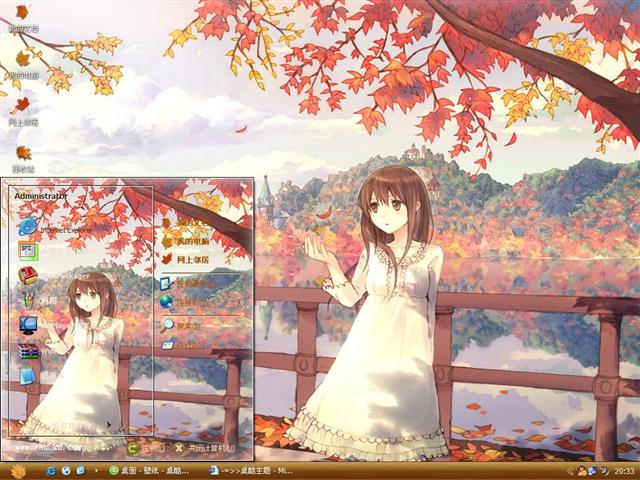640x480 pixels.
Task: Expand the quick launch overflow chevron
Action: [96, 471]
